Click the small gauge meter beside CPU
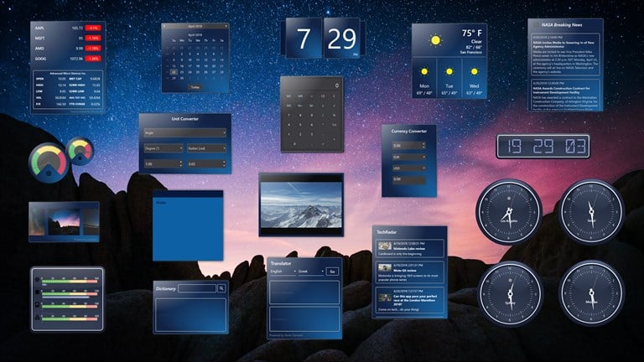Viewport: 644px width, 362px height. (81, 151)
